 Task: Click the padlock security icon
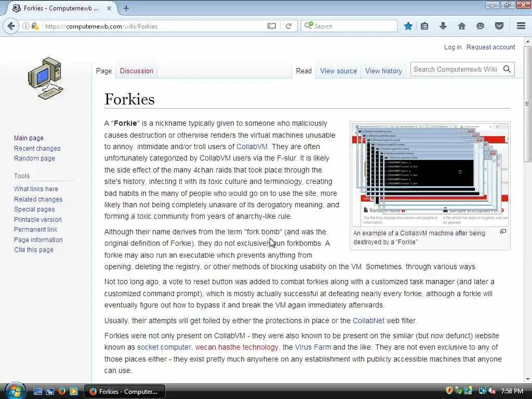pos(35,26)
